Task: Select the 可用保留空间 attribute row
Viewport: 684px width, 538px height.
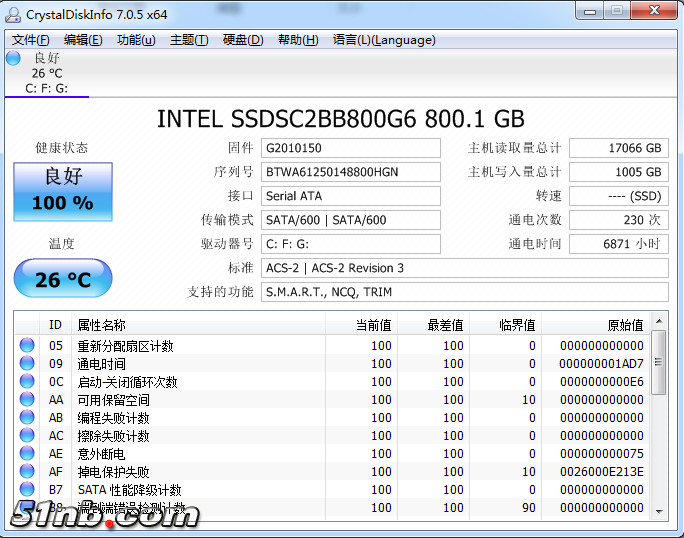Action: click(x=332, y=399)
